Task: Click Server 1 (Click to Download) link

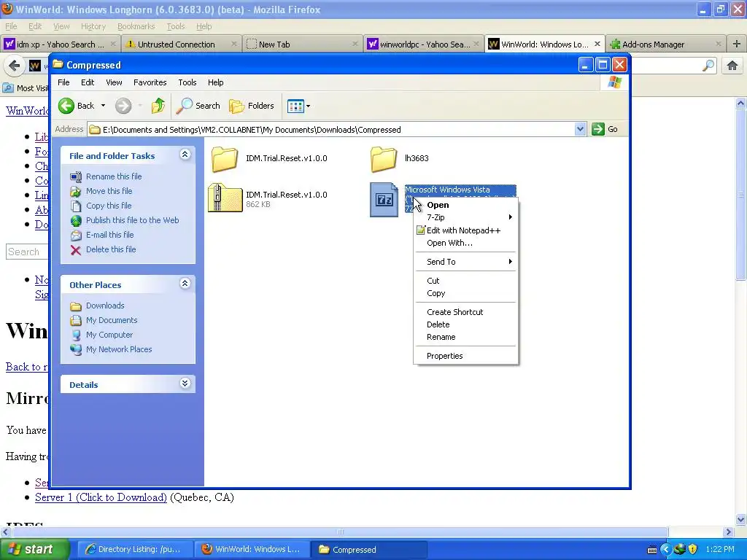Action: 101,497
